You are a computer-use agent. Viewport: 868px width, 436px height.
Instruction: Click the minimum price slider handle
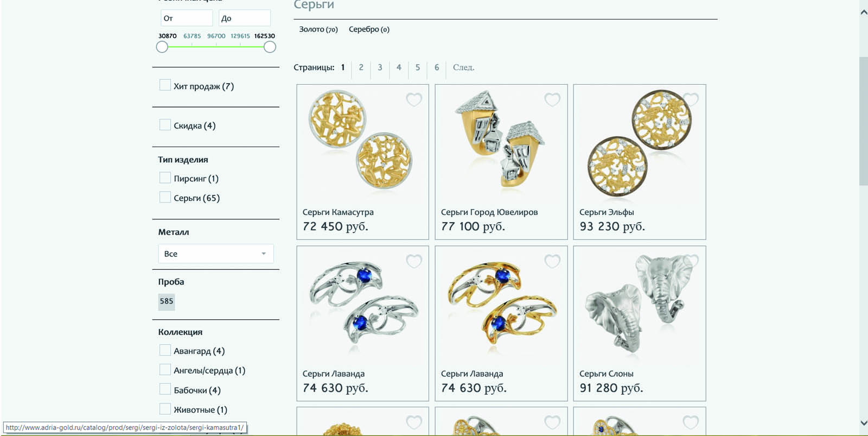(162, 47)
